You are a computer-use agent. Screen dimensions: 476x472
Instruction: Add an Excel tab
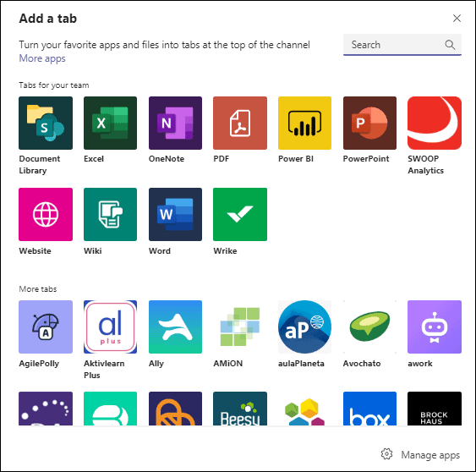pos(110,123)
